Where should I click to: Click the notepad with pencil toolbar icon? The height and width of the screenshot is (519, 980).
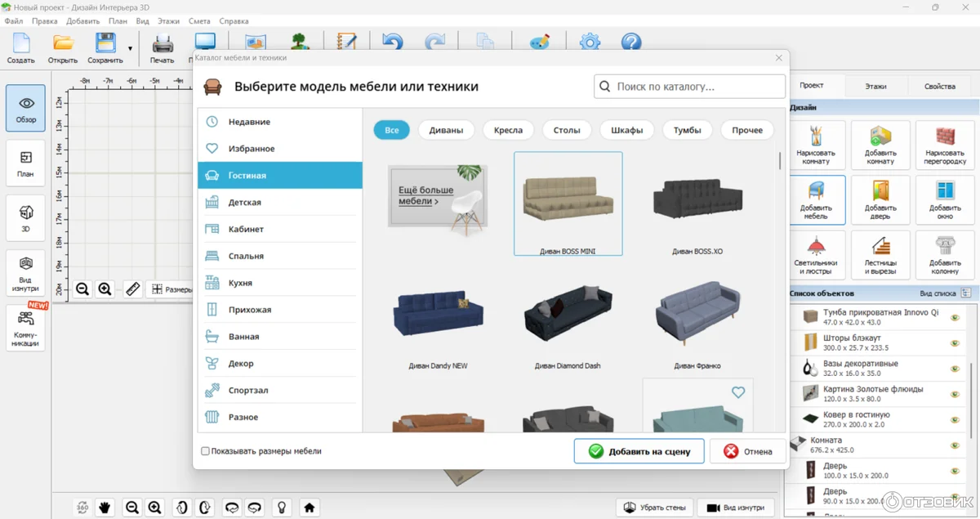347,43
